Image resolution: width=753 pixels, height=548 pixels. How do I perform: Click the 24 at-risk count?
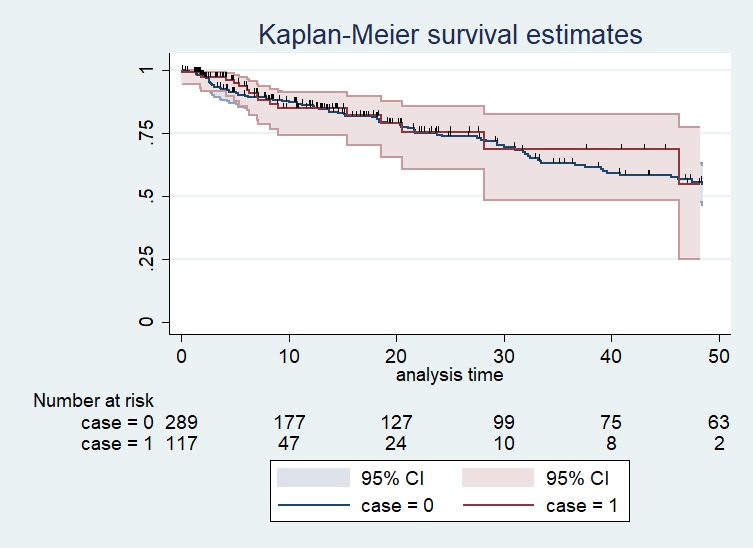(x=397, y=443)
